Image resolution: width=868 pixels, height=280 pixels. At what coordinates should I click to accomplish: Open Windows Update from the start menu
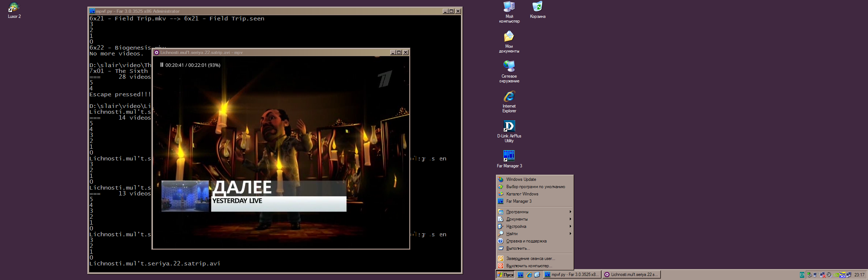coord(534,179)
